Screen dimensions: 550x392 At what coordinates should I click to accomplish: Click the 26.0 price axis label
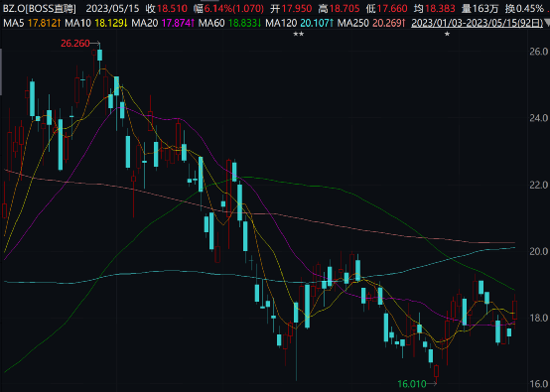click(x=539, y=52)
